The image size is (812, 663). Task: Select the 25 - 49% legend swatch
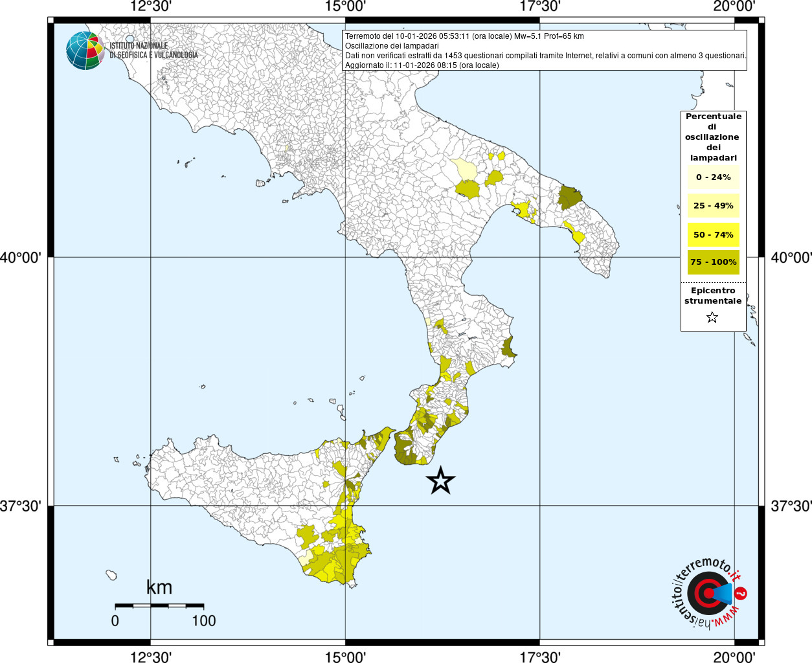(713, 205)
